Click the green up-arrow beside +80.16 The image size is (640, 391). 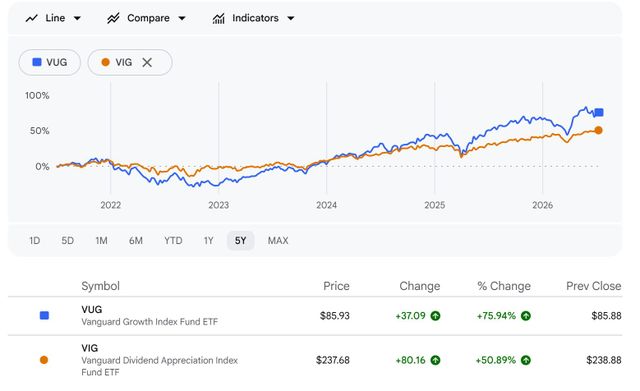436,360
